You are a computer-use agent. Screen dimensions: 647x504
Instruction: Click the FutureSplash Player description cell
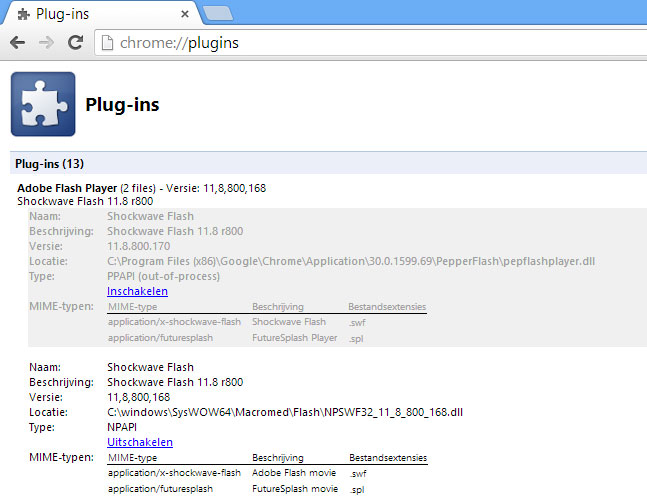pyautogui.click(x=295, y=338)
